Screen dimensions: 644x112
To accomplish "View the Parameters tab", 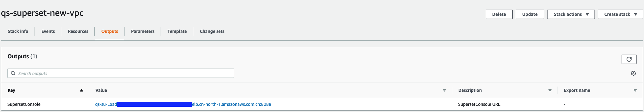I will pyautogui.click(x=143, y=31).
